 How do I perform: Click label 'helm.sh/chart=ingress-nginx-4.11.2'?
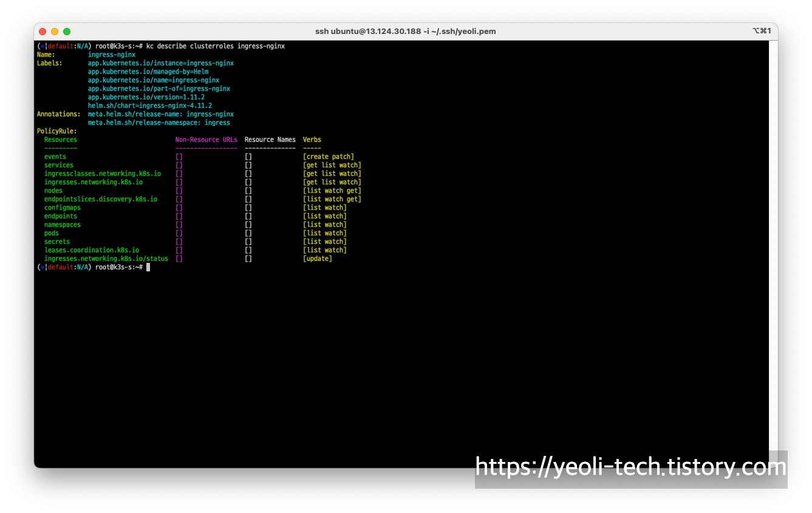coord(150,106)
